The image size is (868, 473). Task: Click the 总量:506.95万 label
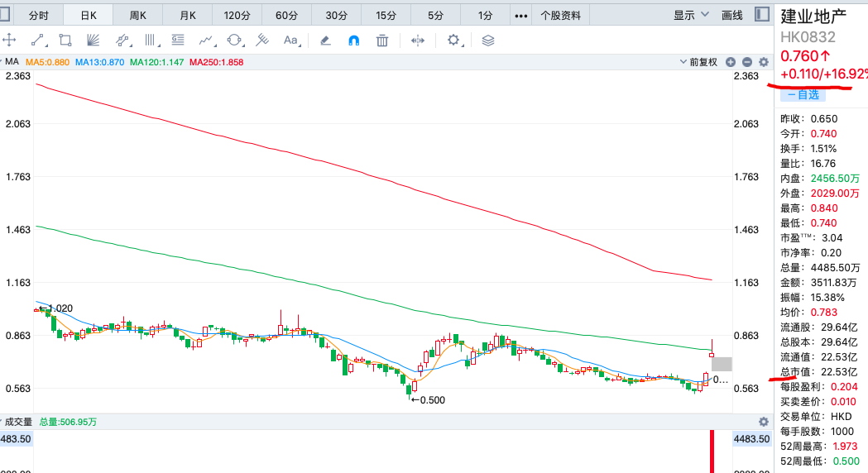(68, 422)
